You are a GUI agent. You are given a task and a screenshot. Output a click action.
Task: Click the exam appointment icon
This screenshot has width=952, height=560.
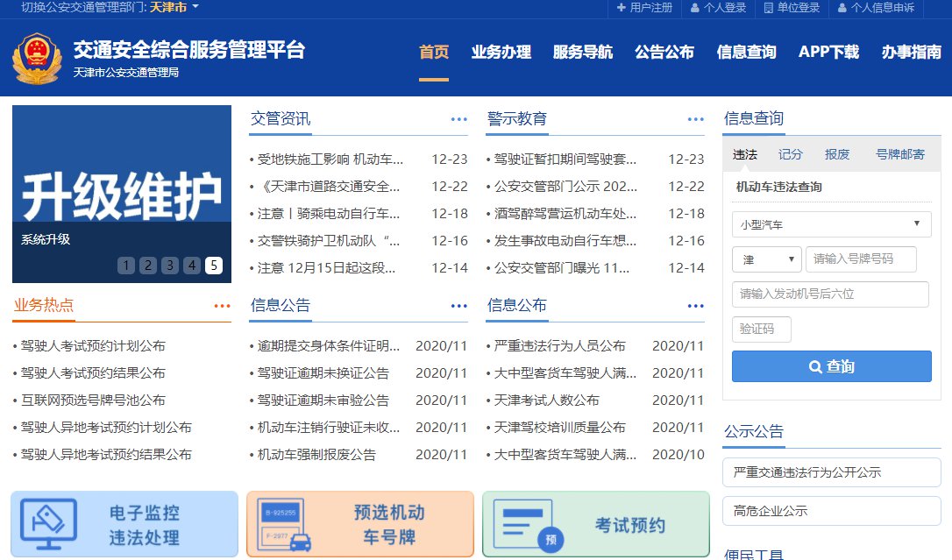click(x=529, y=524)
